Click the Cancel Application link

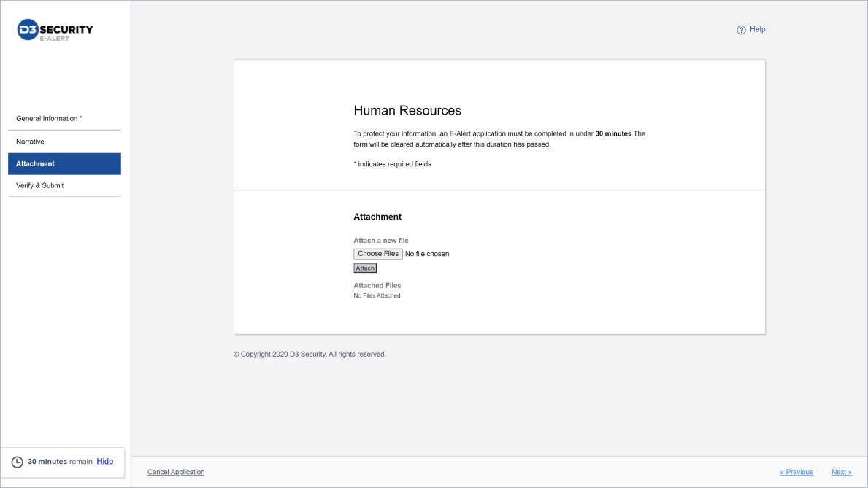point(176,472)
